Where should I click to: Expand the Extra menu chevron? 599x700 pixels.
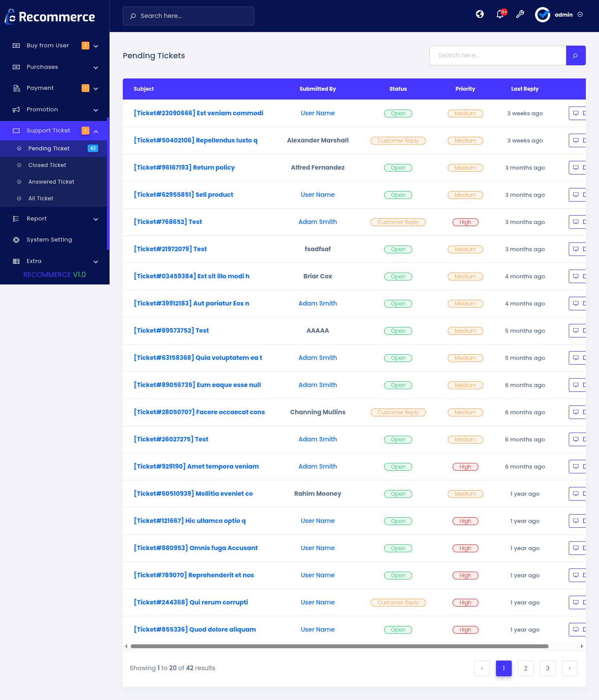(96, 262)
